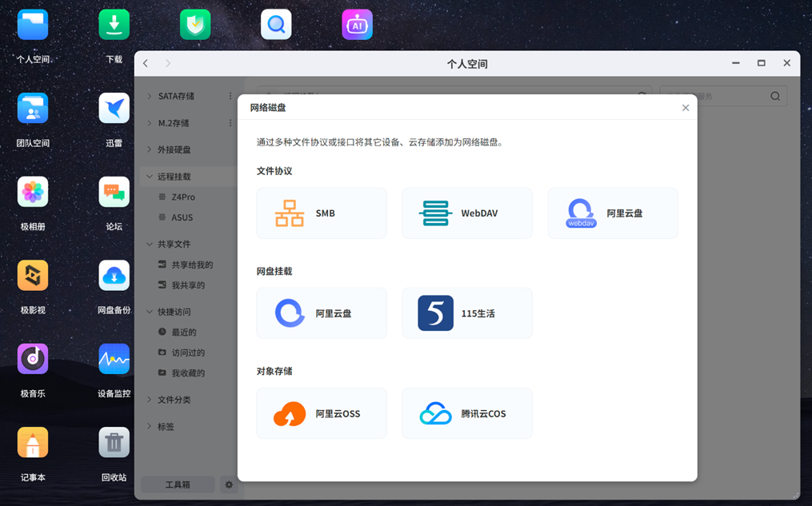
Task: Launch the 下载 download app
Action: [x=114, y=25]
